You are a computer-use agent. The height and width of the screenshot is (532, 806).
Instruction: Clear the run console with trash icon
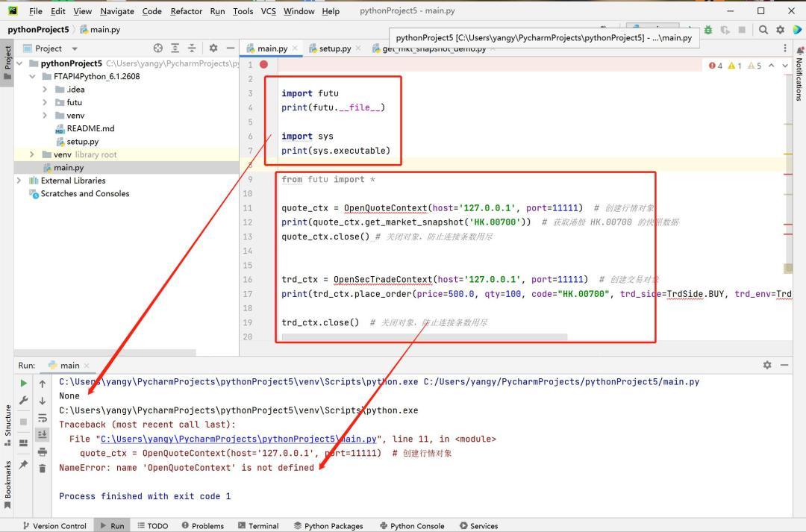point(43,469)
